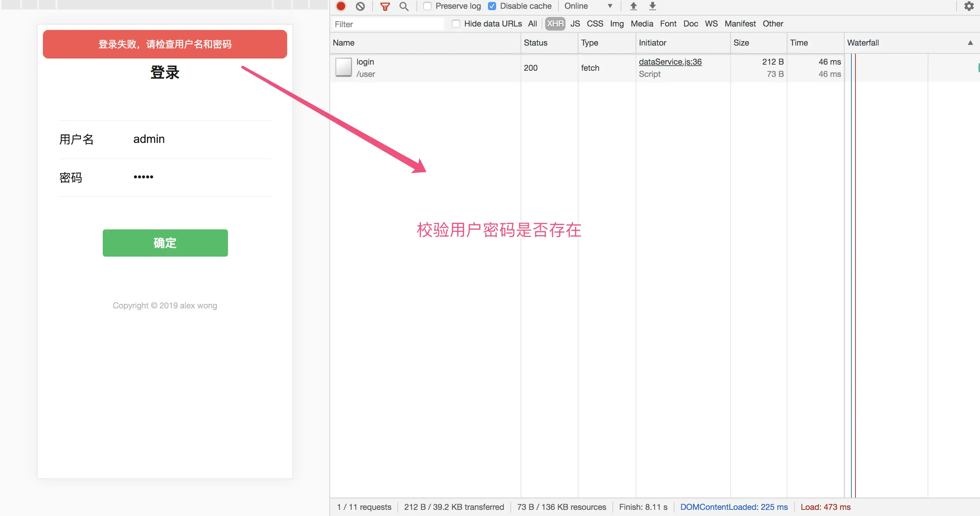Uncheck the Disable cache checkbox
This screenshot has width=980, height=516.
(x=492, y=6)
